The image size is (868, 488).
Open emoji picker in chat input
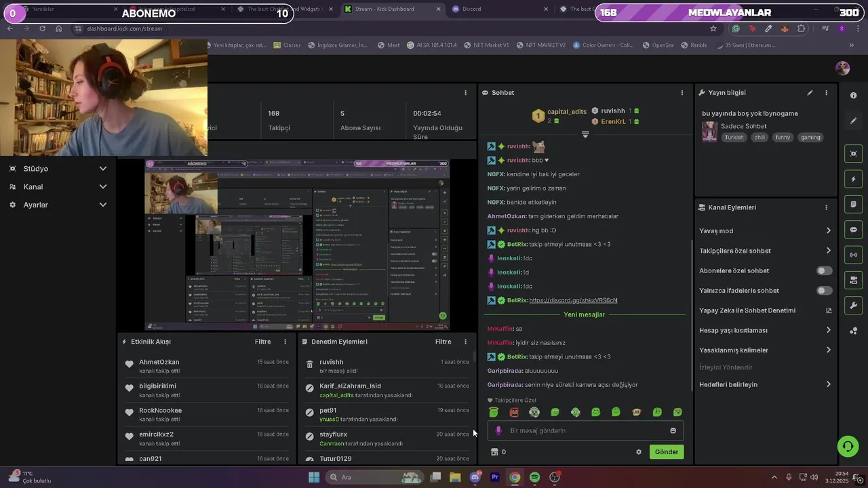tap(673, 430)
